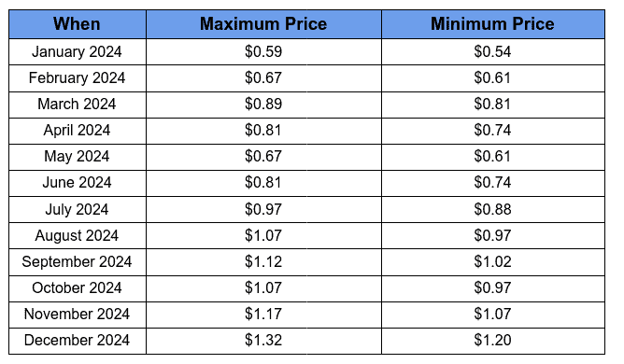Click the October 2024 row label
Viewport: 624px width, 364px height.
(78, 288)
